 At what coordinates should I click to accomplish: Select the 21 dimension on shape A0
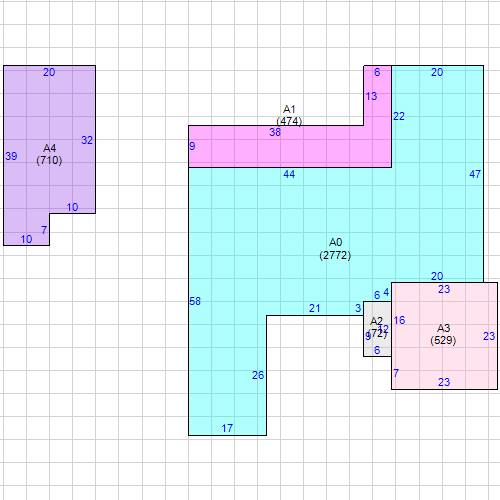pos(314,308)
